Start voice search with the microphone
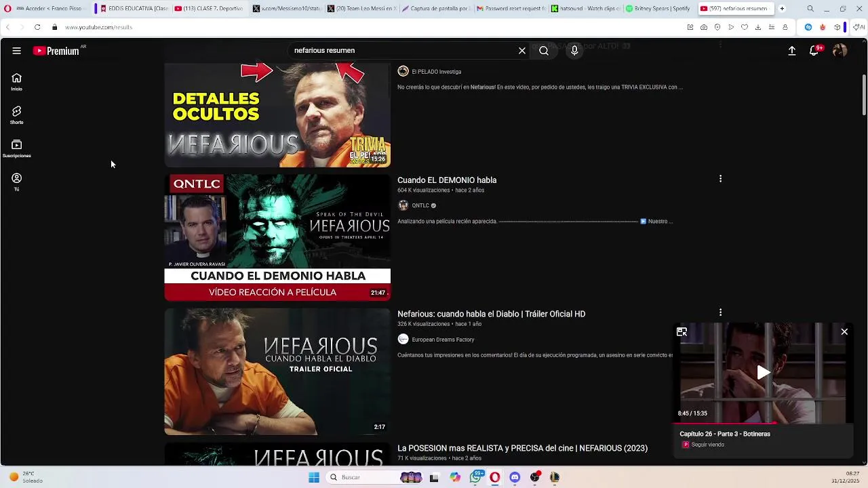Viewport: 868px width, 488px height. [x=574, y=51]
